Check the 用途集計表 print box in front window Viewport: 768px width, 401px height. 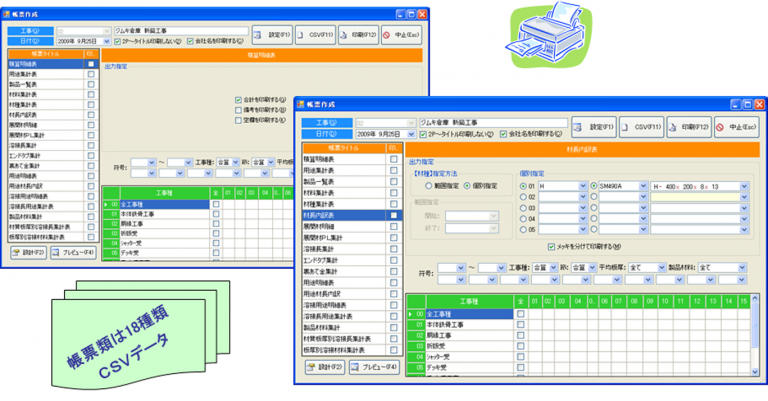394,170
